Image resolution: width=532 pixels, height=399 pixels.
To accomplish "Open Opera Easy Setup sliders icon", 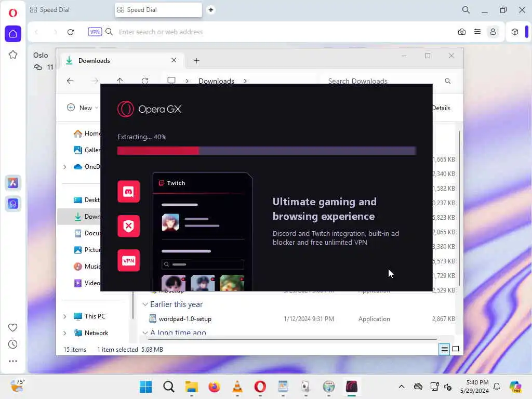I will pos(477,32).
